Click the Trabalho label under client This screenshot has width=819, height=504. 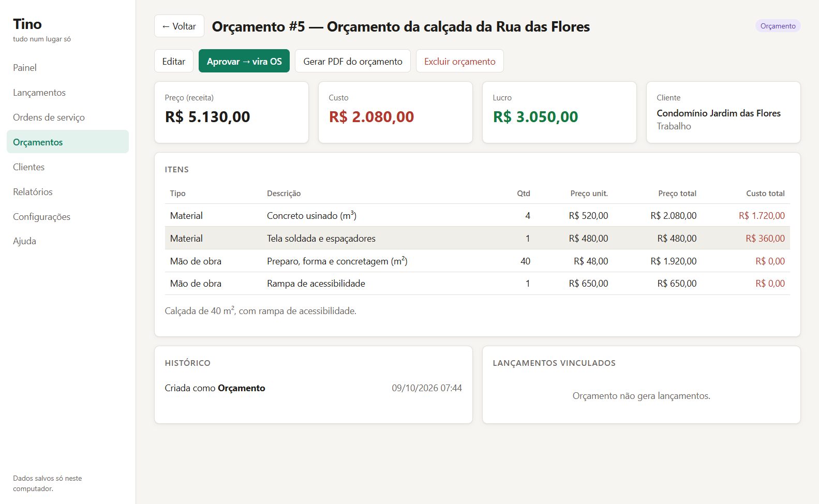[674, 126]
